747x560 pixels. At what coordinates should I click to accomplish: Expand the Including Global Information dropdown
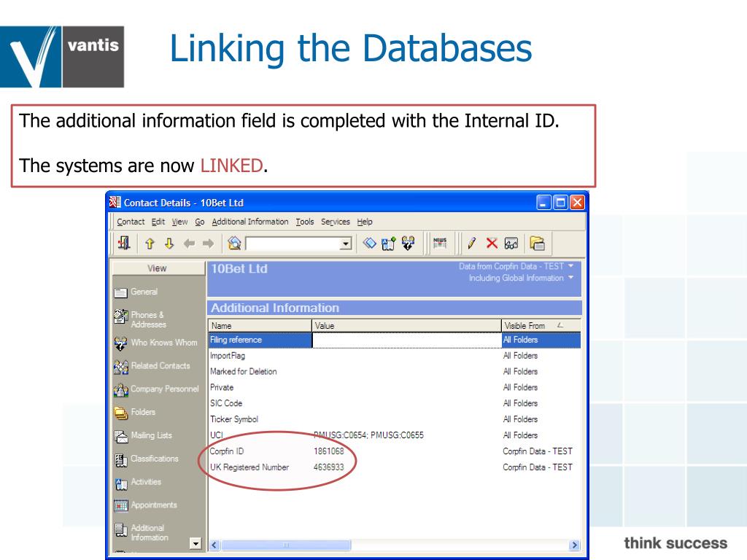coord(570,278)
